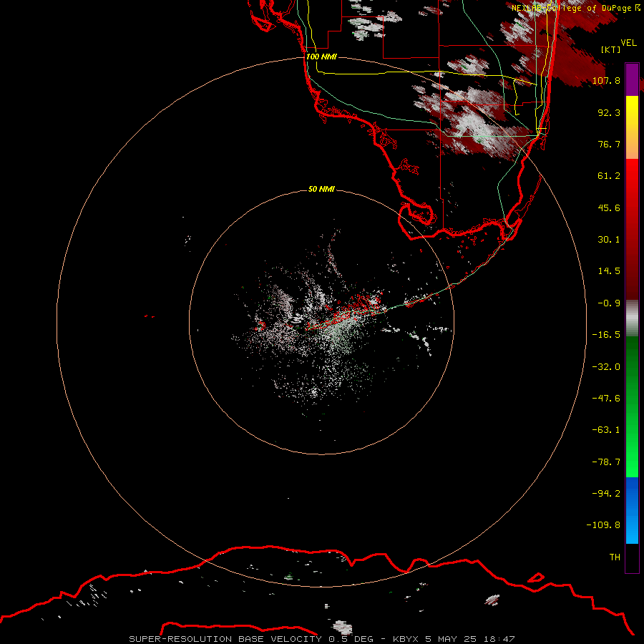Pick the purple segment of velocity color bar

pos(632,80)
